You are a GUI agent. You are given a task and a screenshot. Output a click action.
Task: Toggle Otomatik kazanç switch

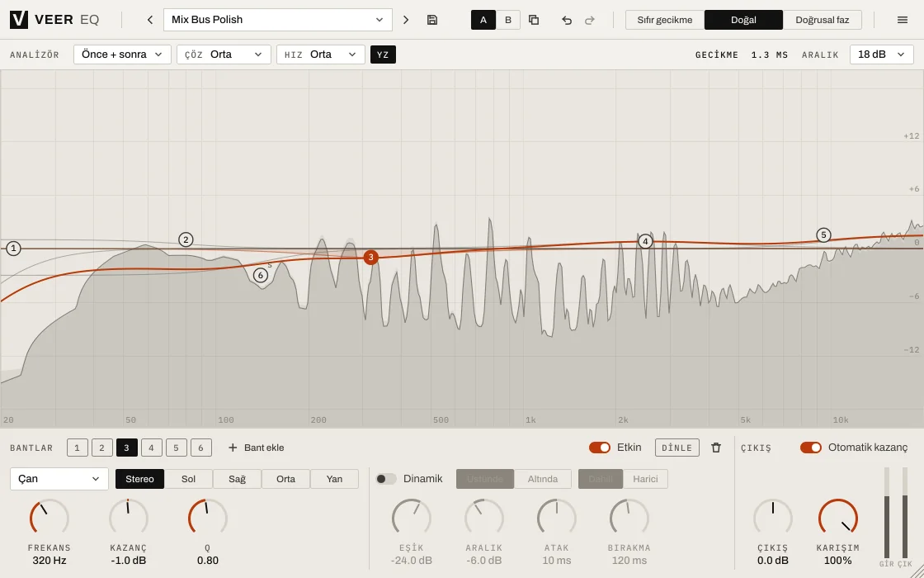click(x=811, y=448)
